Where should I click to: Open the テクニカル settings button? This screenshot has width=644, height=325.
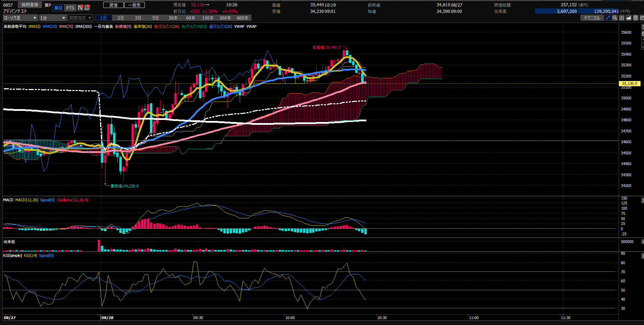pos(592,18)
